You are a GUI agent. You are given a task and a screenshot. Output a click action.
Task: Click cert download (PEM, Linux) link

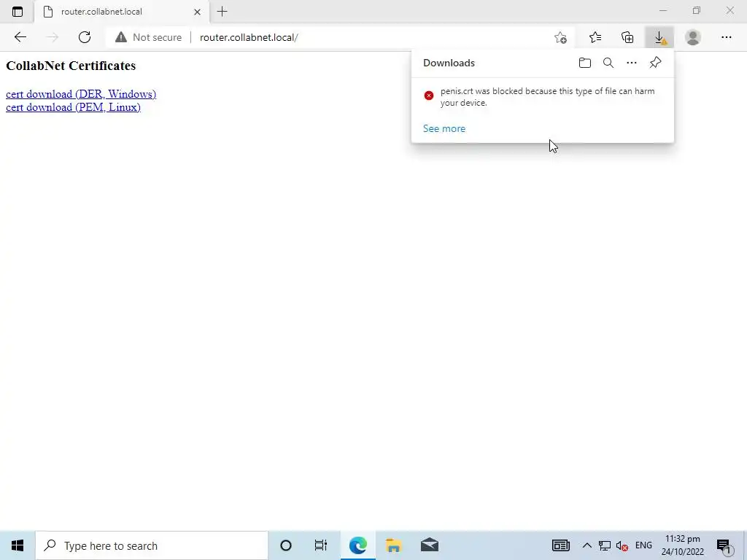pos(73,107)
